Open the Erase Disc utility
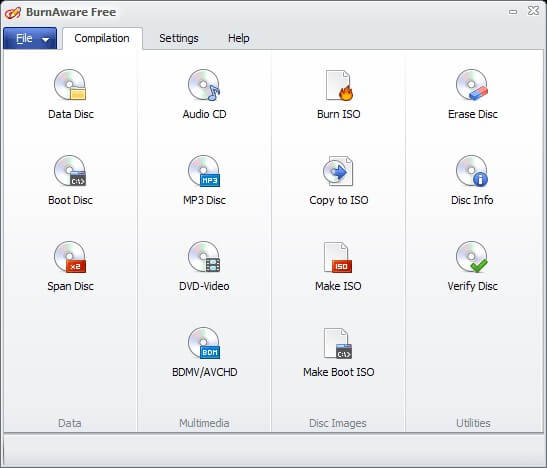This screenshot has width=547, height=468. click(473, 94)
